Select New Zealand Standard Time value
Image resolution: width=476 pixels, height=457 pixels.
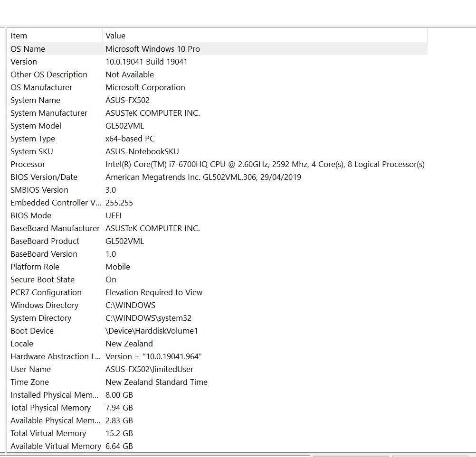(x=157, y=382)
